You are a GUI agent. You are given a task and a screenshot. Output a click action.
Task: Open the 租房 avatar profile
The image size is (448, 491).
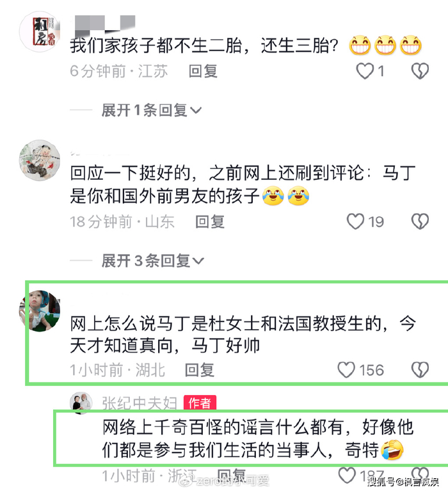(x=40, y=31)
